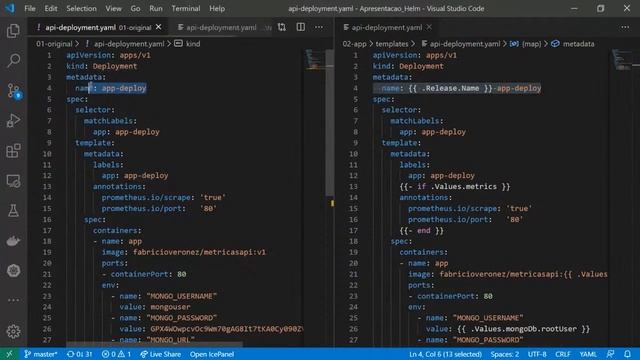The image size is (640, 360).
Task: Open changes compare icon in left editor
Action: point(282,27)
